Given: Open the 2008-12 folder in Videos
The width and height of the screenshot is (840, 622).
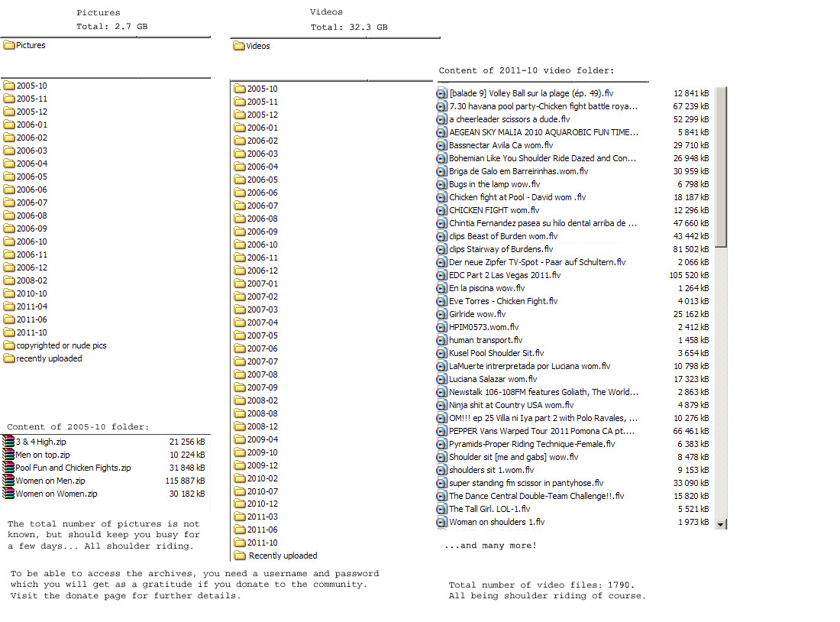Looking at the screenshot, I should 256,426.
